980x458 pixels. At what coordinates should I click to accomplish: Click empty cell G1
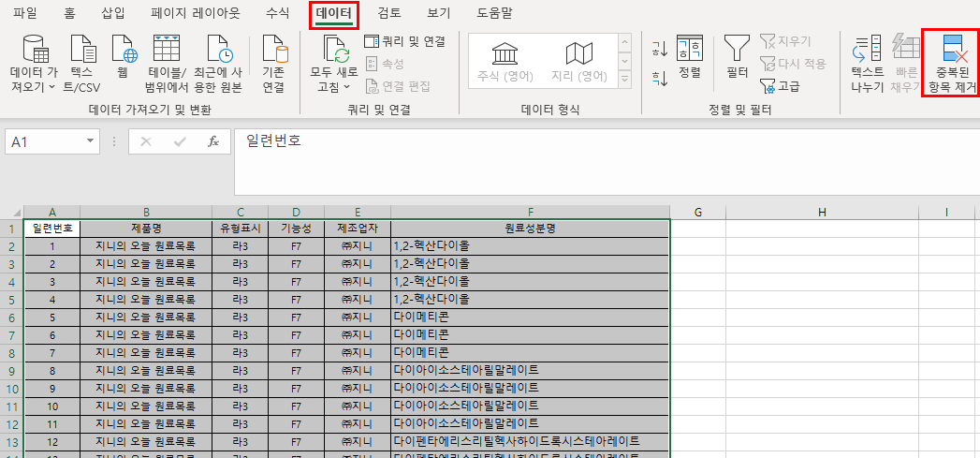coord(698,229)
